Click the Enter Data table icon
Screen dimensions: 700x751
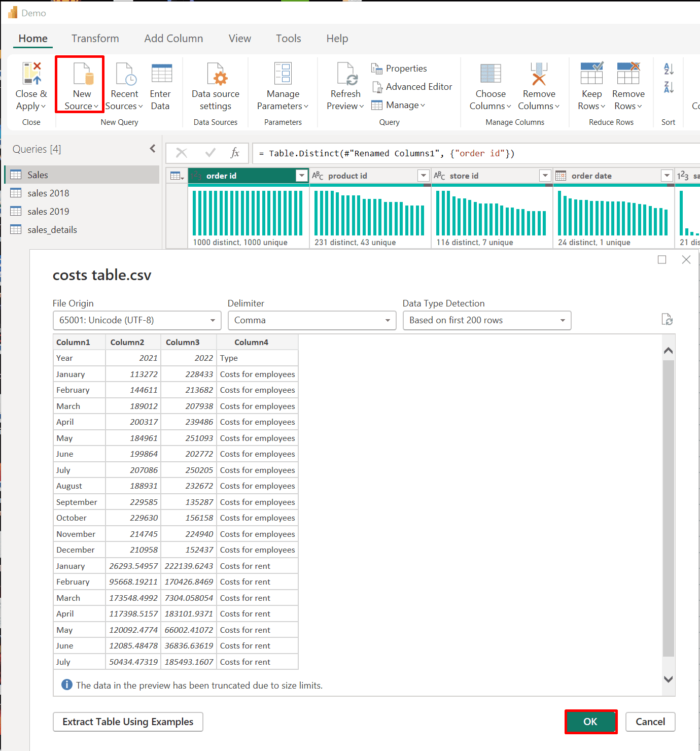(161, 74)
